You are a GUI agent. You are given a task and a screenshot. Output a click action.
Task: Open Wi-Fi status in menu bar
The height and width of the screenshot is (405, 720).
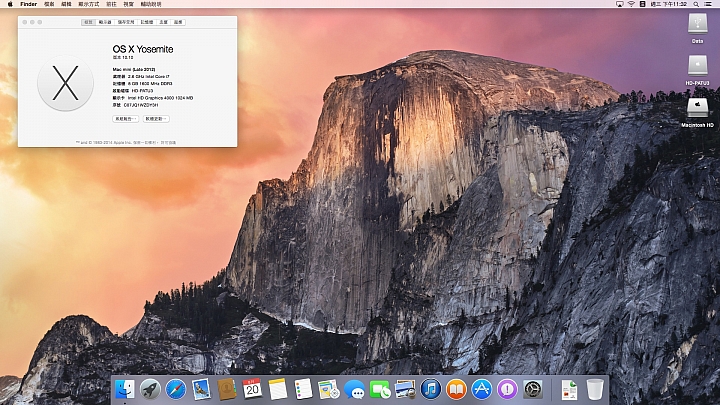631,4
